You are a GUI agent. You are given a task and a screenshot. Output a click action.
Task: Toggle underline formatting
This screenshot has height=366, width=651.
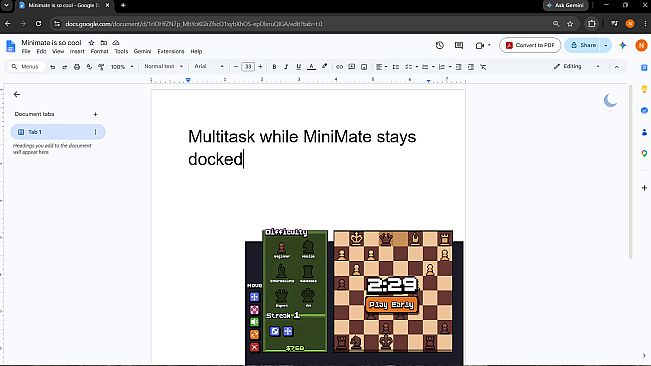click(298, 67)
